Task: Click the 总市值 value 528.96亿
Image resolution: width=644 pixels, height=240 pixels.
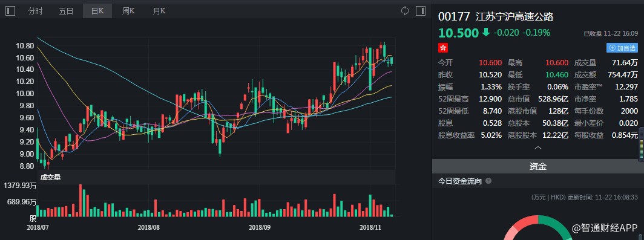Action: [x=553, y=99]
